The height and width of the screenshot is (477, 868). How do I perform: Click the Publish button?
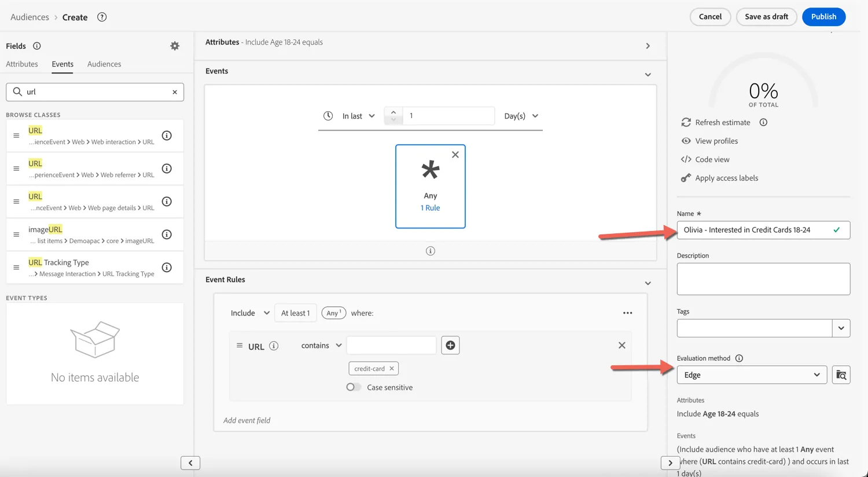pyautogui.click(x=823, y=17)
